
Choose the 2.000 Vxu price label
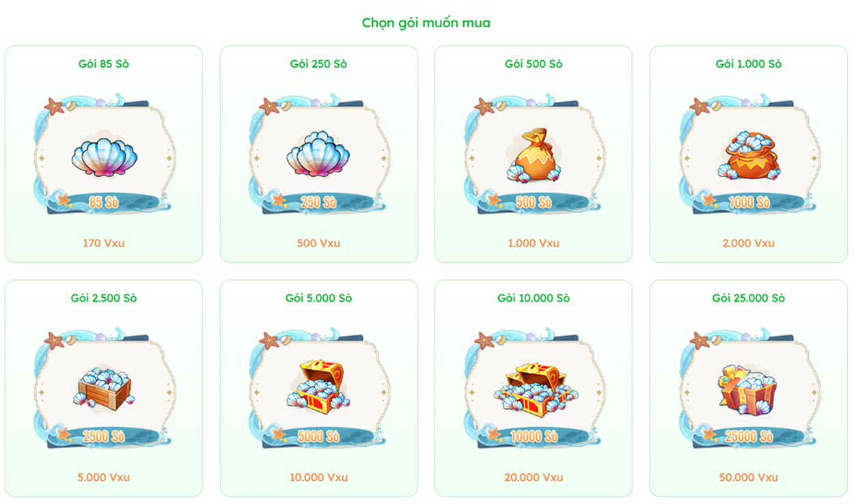pos(748,243)
